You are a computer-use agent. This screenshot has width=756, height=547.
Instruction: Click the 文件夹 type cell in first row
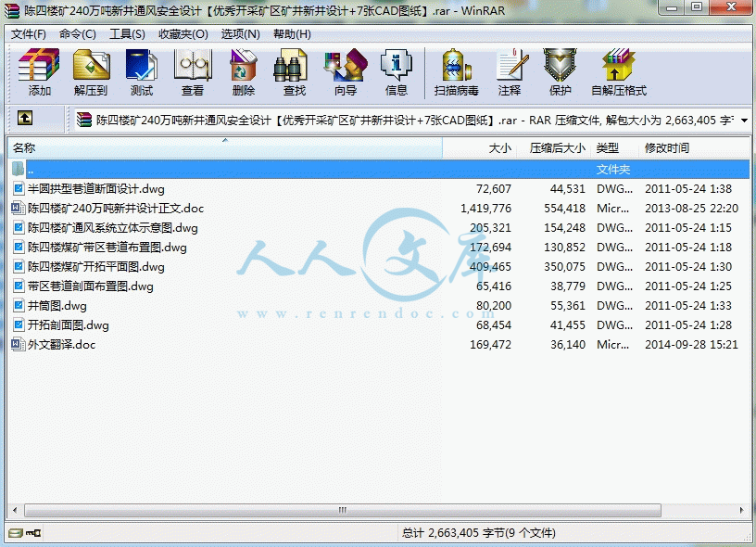pyautogui.click(x=612, y=170)
